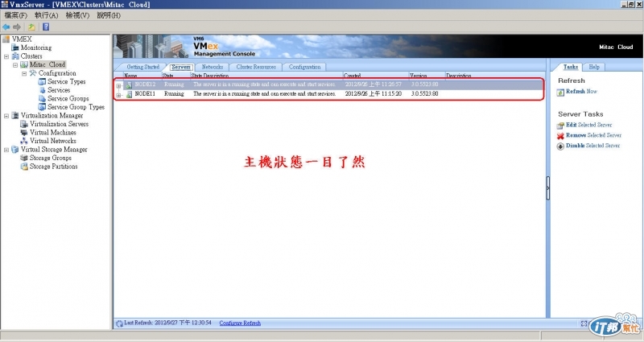This screenshot has height=342, width=644.
Task: Collapse the Virtualization Manager node
Action: [x=6, y=116]
